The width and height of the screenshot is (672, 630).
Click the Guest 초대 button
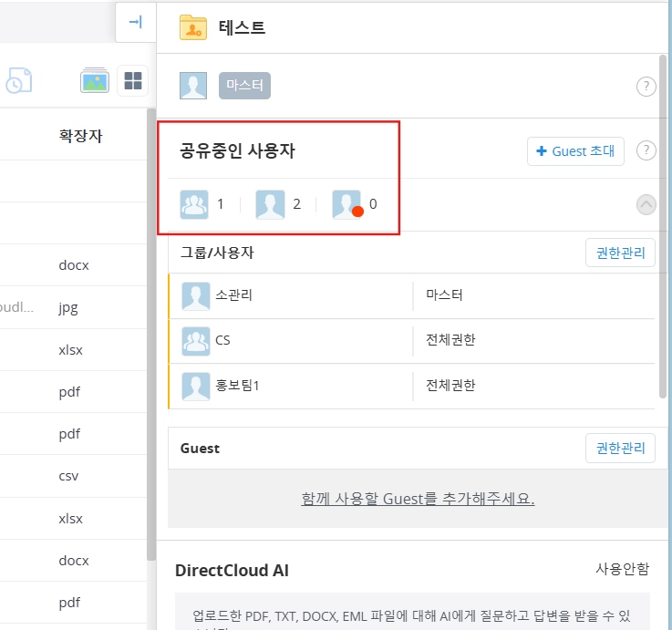(x=575, y=151)
